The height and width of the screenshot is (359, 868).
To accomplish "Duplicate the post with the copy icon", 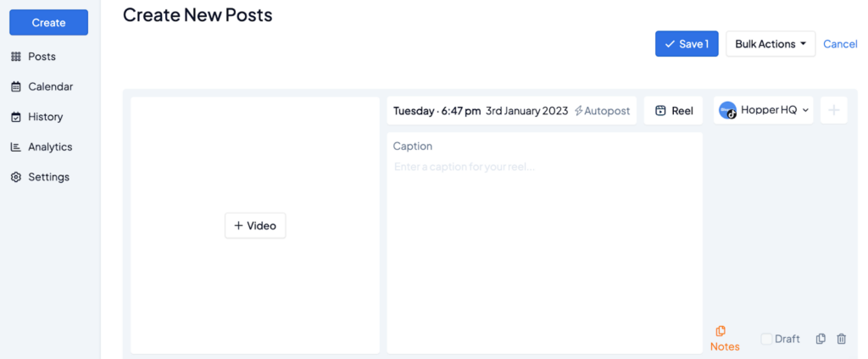I will coord(821,339).
